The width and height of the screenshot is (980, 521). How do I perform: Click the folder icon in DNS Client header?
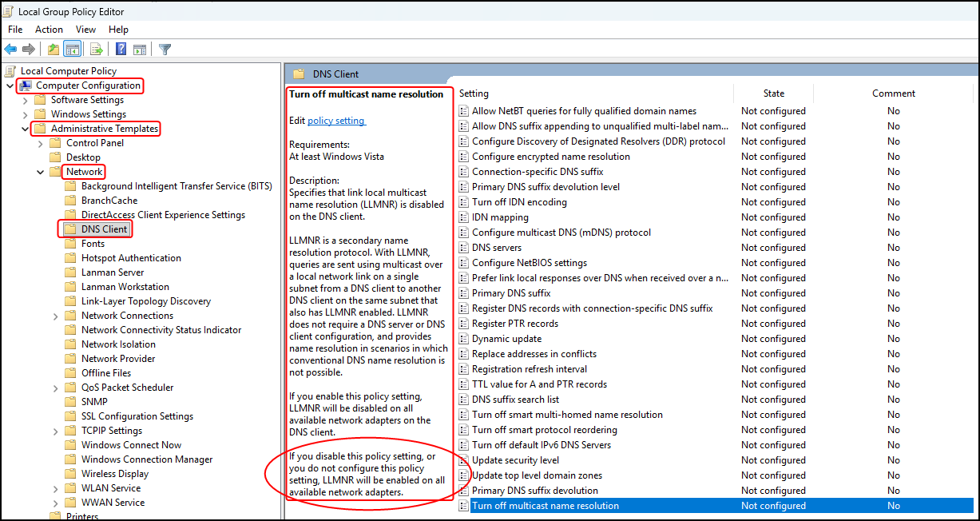[x=300, y=74]
